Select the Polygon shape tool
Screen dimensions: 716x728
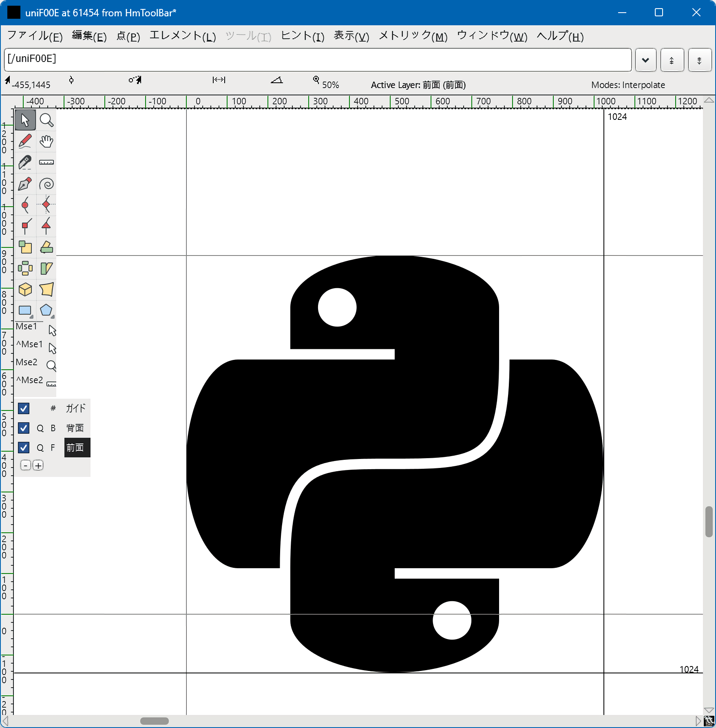(46, 311)
